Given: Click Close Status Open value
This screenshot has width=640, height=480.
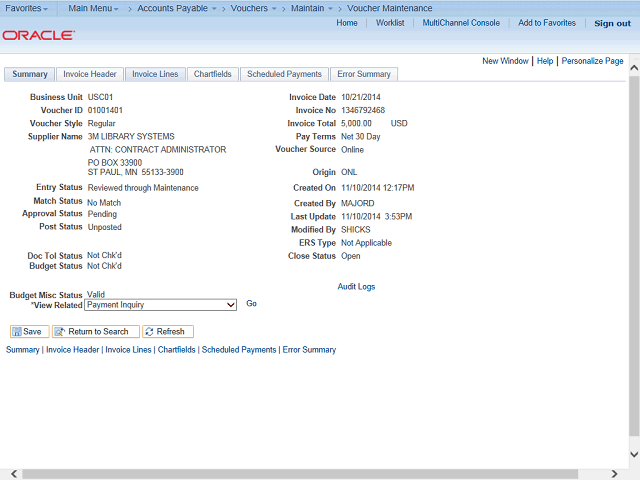Looking at the screenshot, I should tap(351, 256).
